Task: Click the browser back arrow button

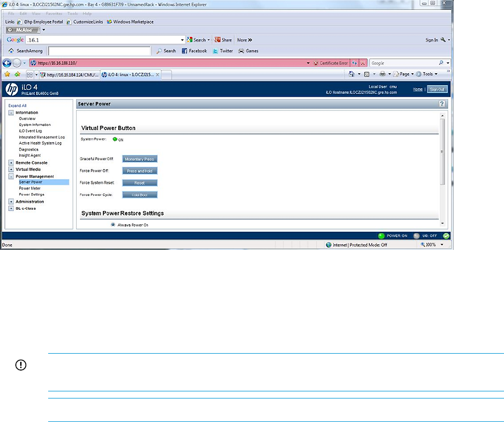Action: click(8, 63)
